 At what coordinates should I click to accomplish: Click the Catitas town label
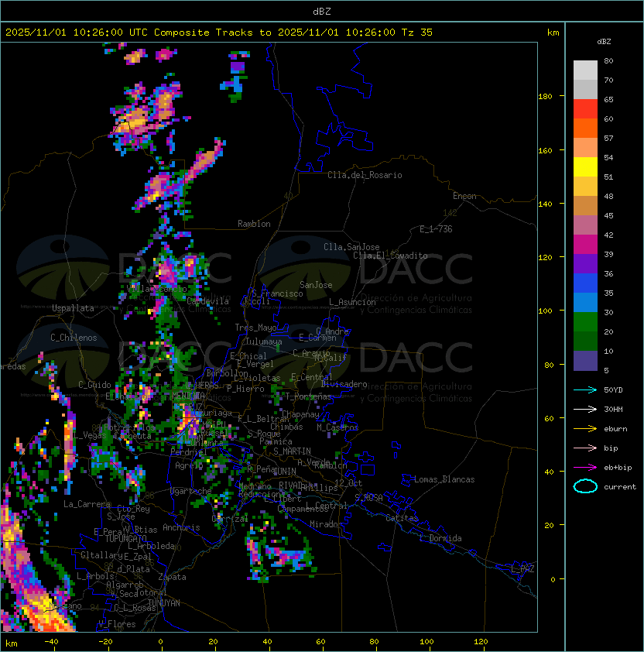tap(402, 518)
